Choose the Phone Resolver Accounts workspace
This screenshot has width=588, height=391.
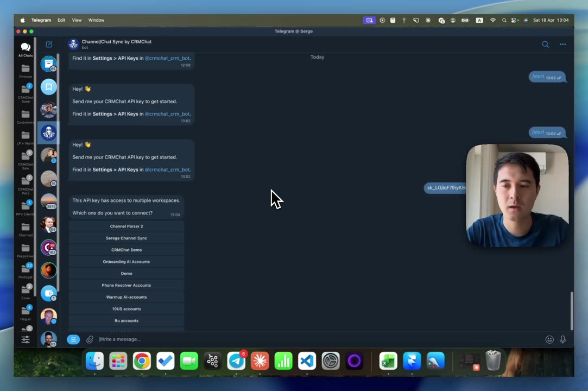tap(127, 285)
